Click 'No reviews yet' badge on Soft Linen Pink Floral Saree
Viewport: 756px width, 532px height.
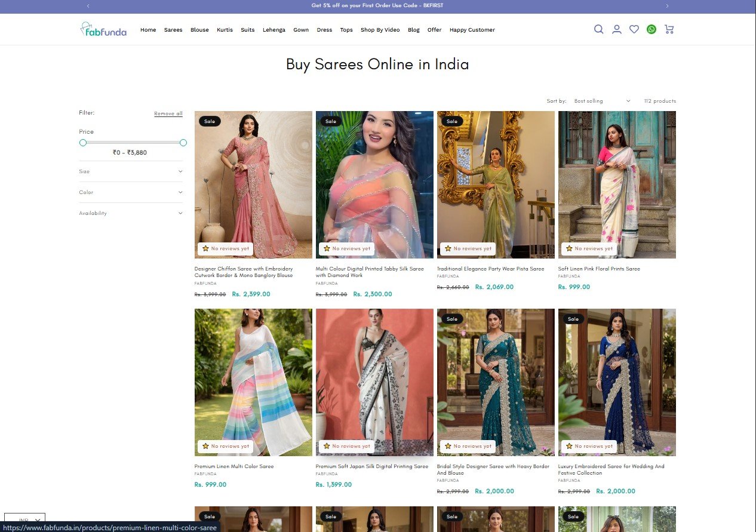tap(589, 248)
